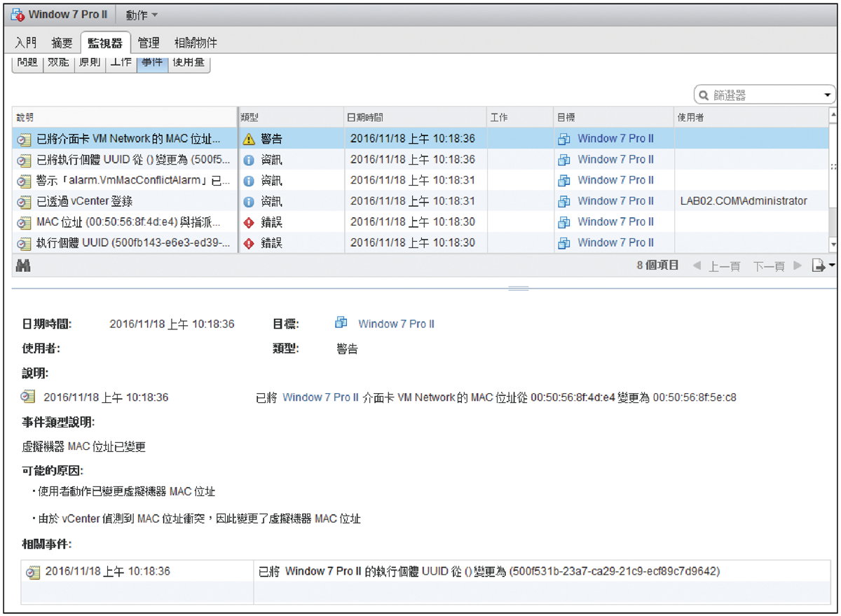The height and width of the screenshot is (616, 841).
Task: Click related event icon in 相關事件 table
Action: (34, 572)
